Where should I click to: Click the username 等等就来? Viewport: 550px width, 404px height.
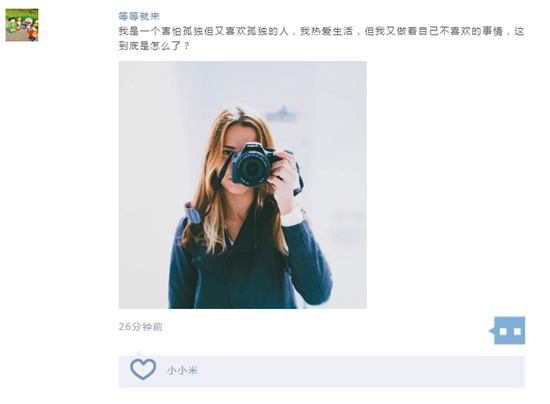(139, 16)
